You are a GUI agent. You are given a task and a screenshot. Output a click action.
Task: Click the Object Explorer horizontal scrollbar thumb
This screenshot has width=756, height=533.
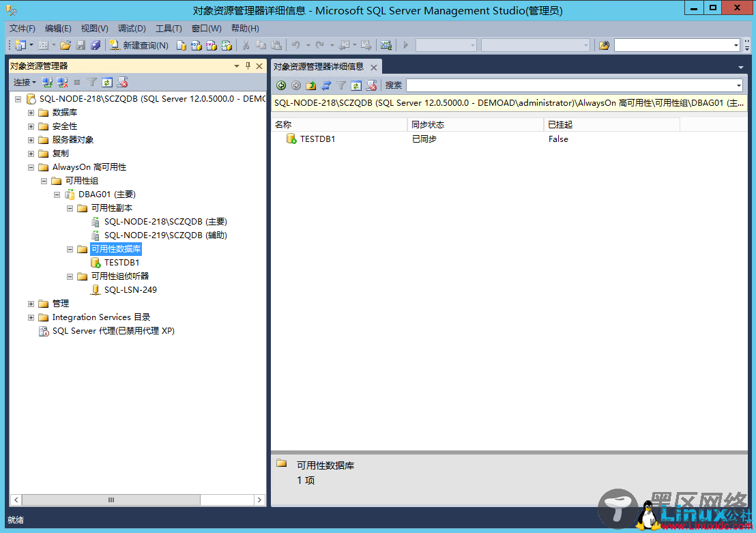[111, 500]
